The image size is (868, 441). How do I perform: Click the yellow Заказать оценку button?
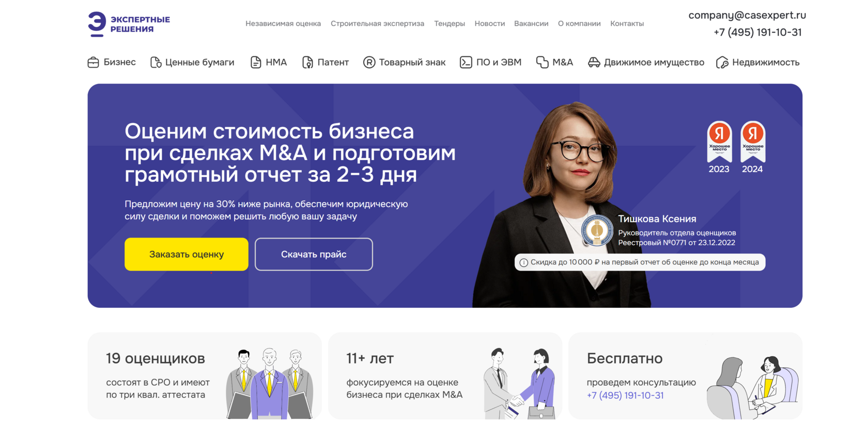coord(187,254)
